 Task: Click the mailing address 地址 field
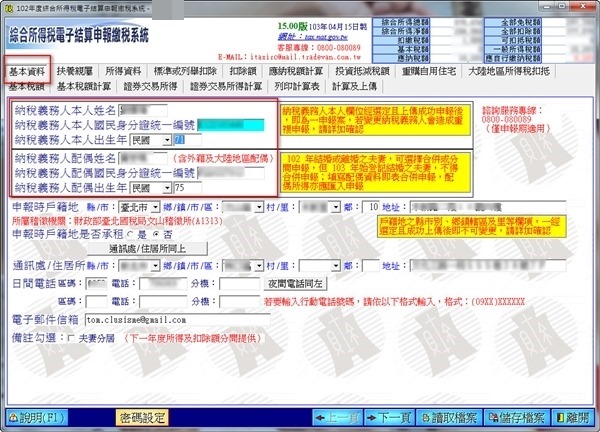click(x=488, y=266)
